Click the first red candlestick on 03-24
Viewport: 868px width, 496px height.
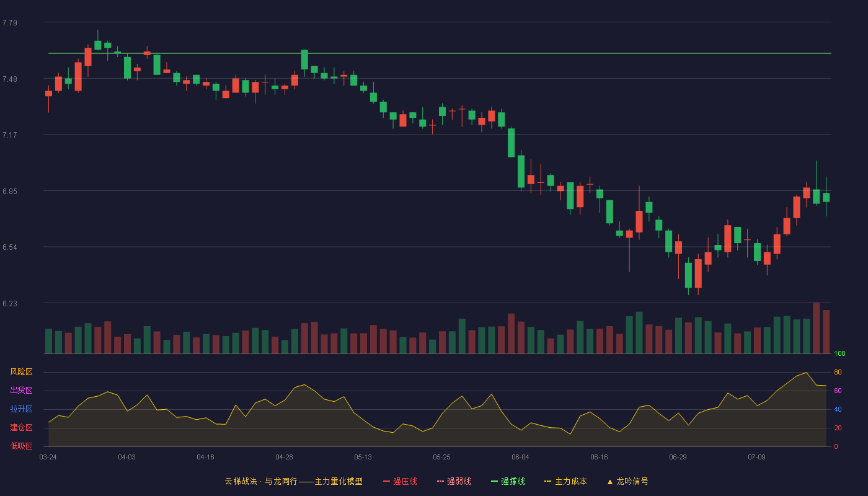[x=48, y=94]
